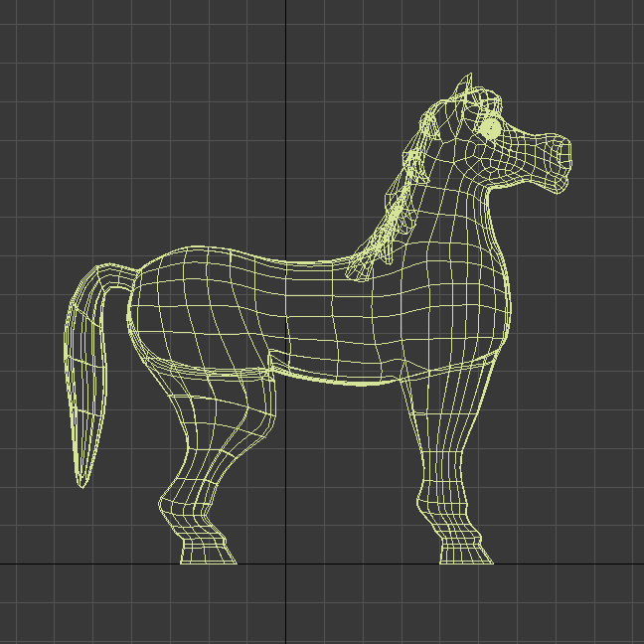Click the grid origin where dark axes cross

[287, 563]
